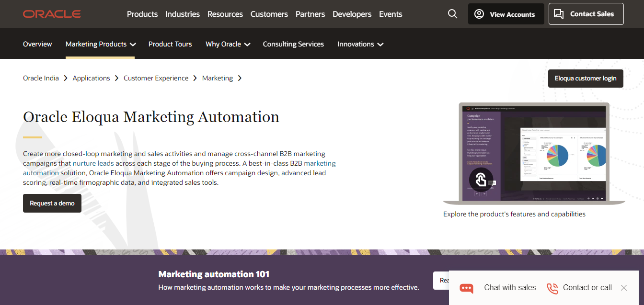Open the nurture leads link
Image resolution: width=644 pixels, height=305 pixels.
click(93, 163)
